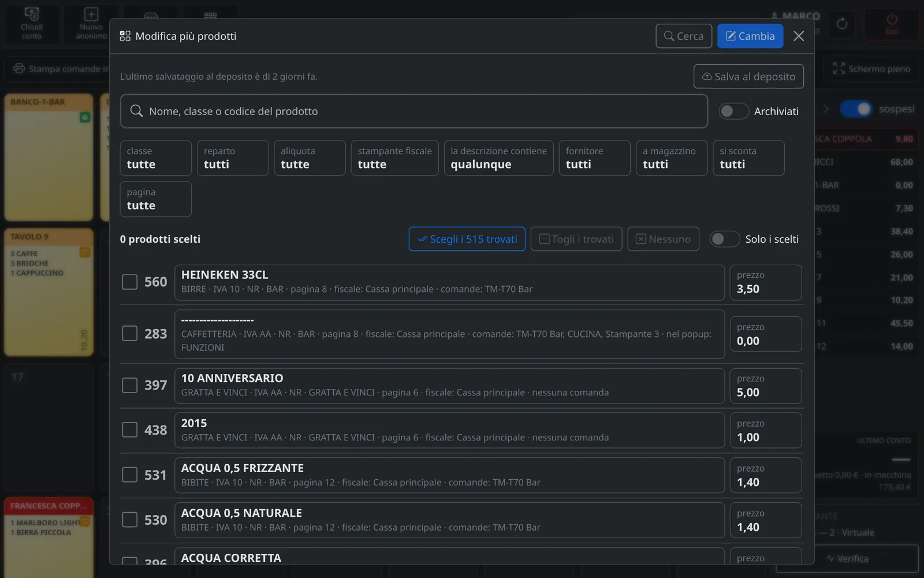Check the box for product 438
The height and width of the screenshot is (578, 924).
tap(130, 430)
